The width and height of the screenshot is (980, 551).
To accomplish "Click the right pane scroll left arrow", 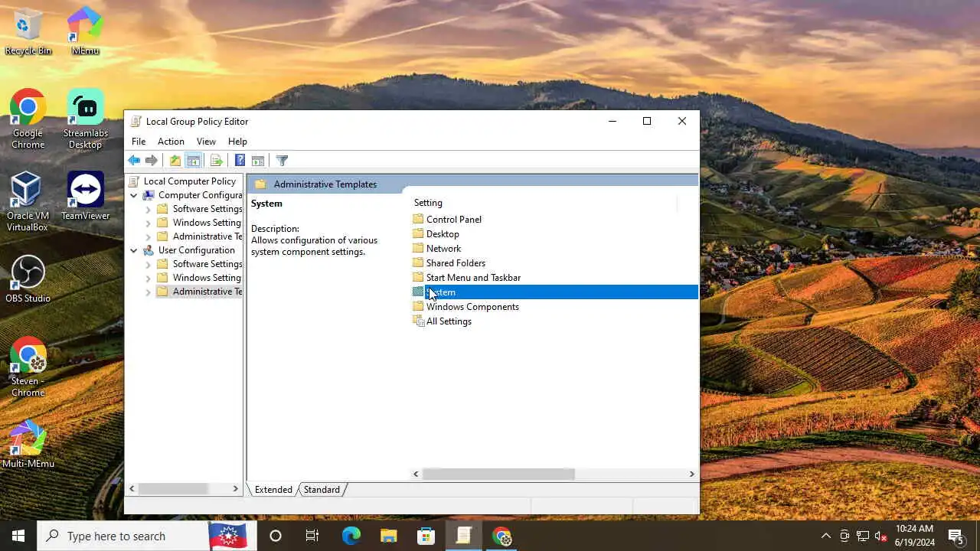I will tap(416, 474).
